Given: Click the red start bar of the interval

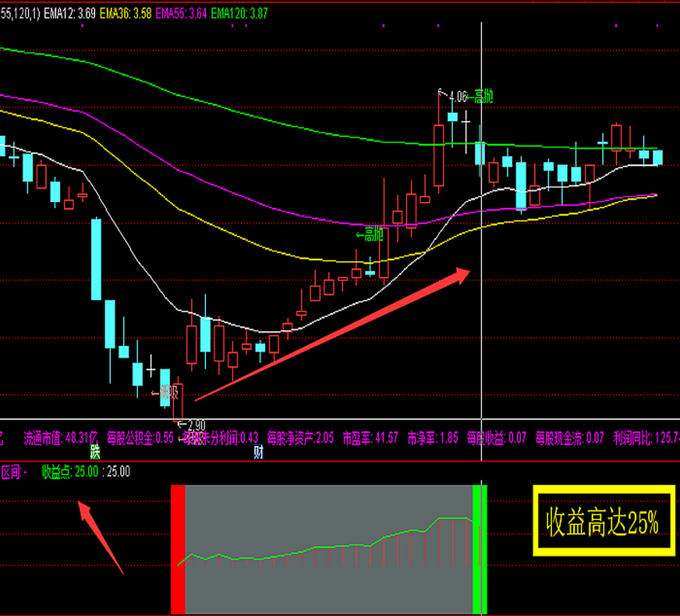Looking at the screenshot, I should 177,549.
